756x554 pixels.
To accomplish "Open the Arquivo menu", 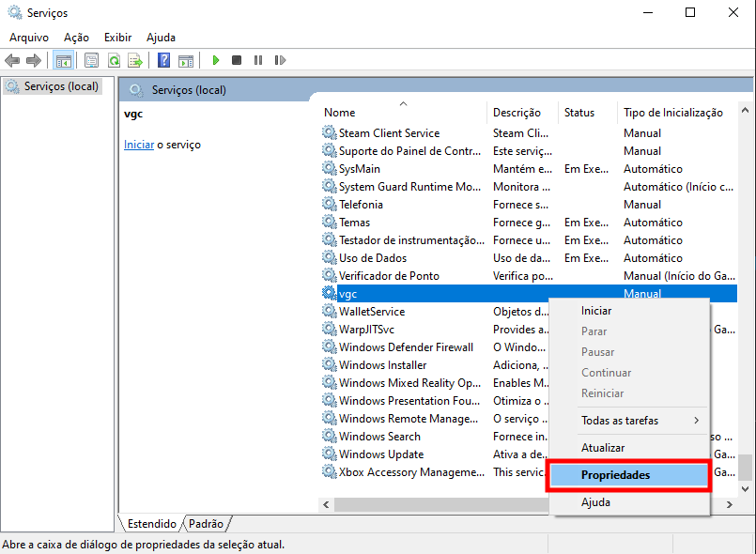I will click(x=28, y=38).
